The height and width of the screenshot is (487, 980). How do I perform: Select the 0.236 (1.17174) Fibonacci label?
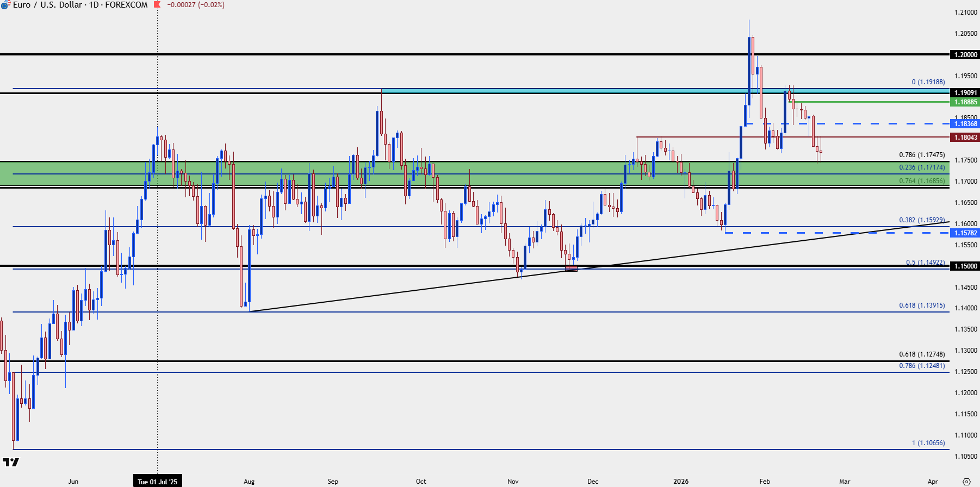[922, 167]
